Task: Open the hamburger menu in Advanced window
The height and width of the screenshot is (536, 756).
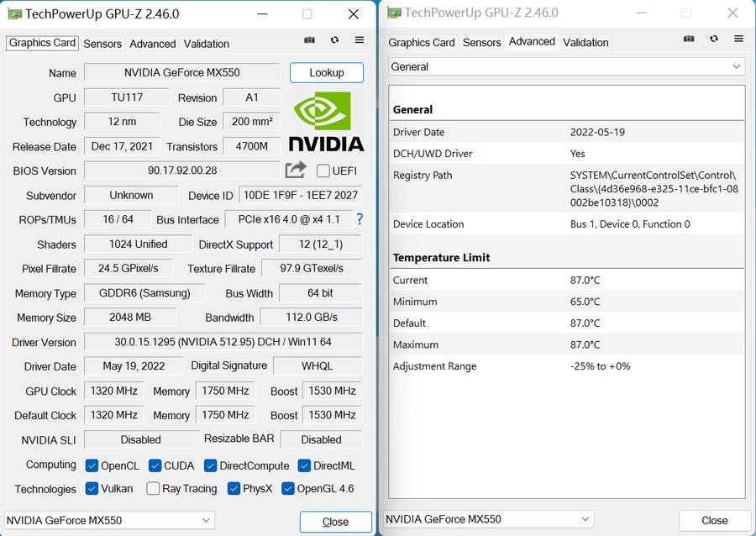Action: 738,39
